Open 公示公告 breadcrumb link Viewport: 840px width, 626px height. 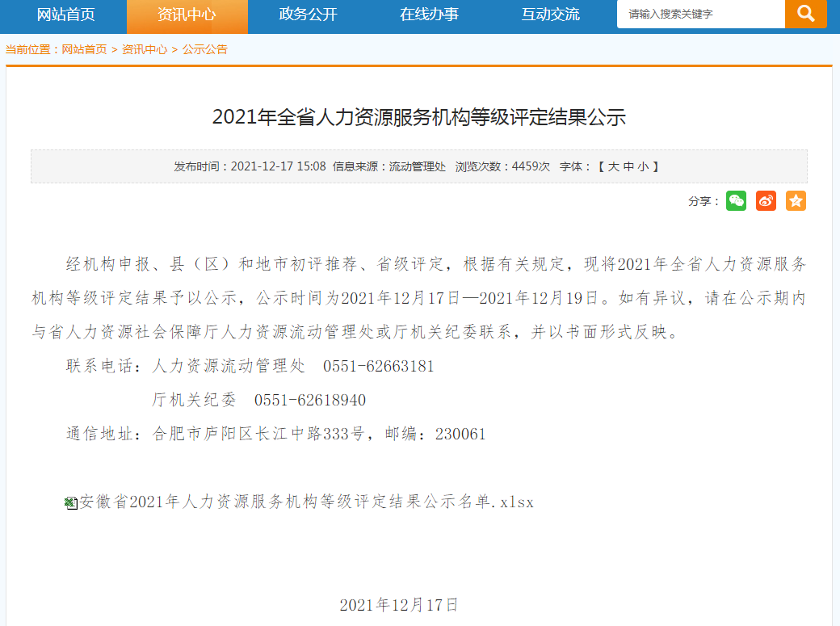coord(205,49)
